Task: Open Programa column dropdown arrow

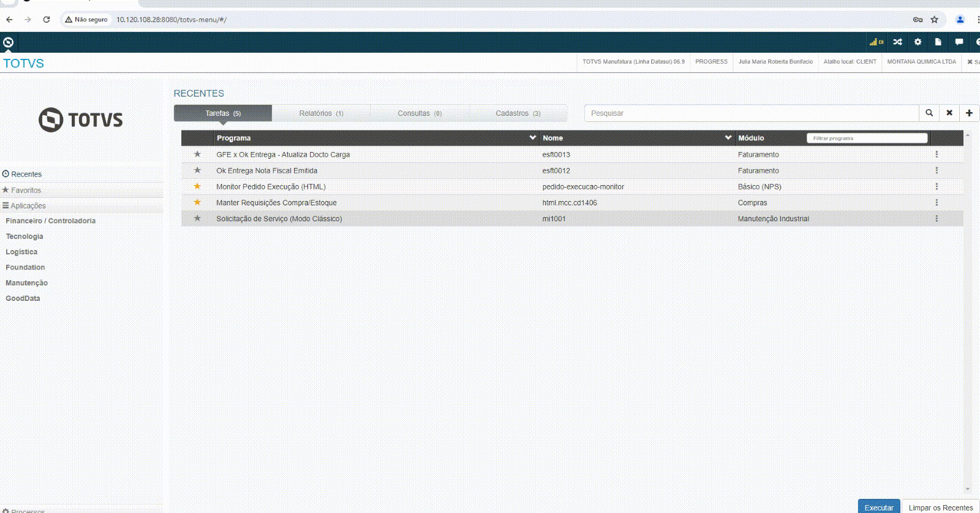Action: (x=532, y=138)
